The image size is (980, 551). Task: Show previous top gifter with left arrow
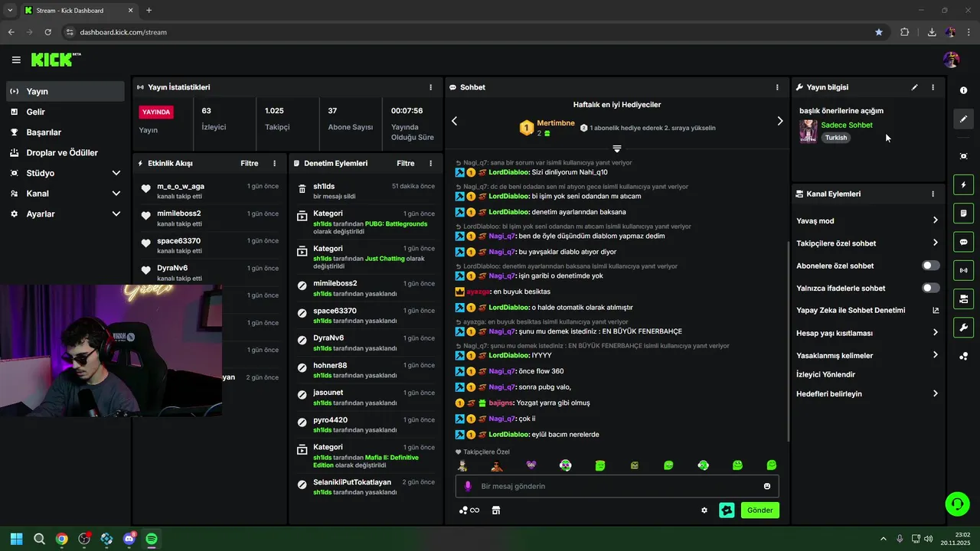454,121
